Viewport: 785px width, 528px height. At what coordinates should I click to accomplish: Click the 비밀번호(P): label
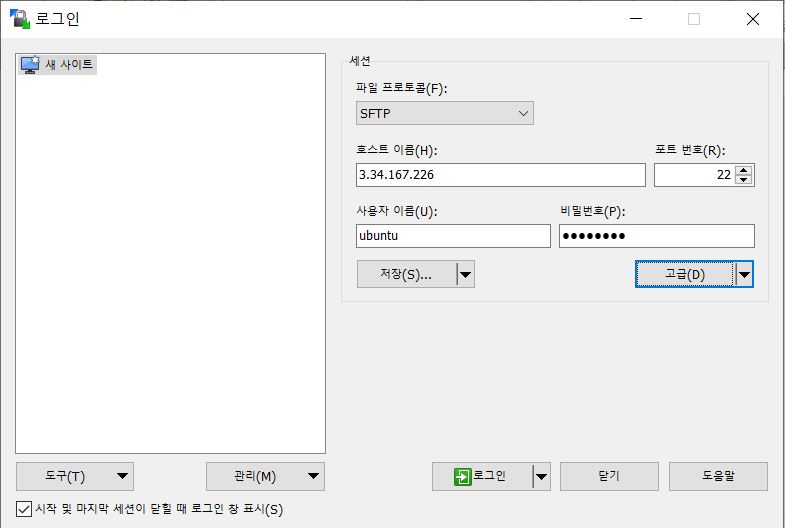(x=593, y=211)
